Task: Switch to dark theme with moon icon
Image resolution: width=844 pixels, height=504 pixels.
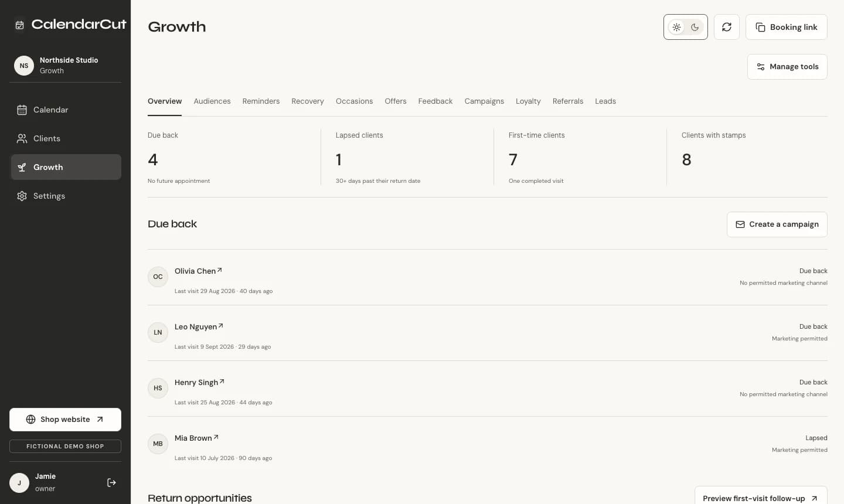Action: 695,27
